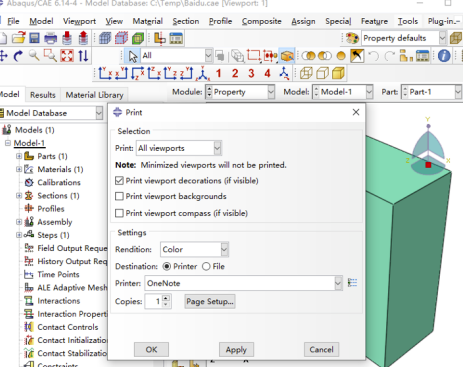Image resolution: width=463 pixels, height=367 pixels.
Task: Apply custom view 1
Action: (x=218, y=73)
